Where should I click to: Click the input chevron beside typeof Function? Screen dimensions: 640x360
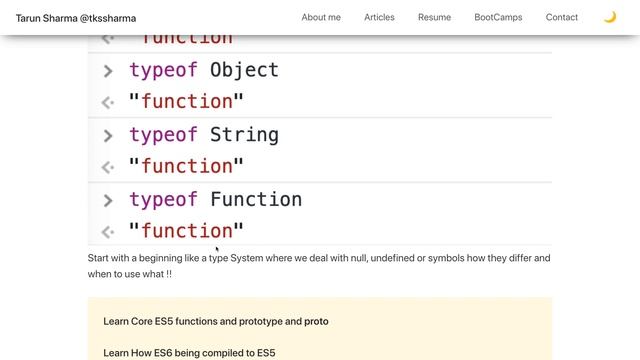coord(108,200)
